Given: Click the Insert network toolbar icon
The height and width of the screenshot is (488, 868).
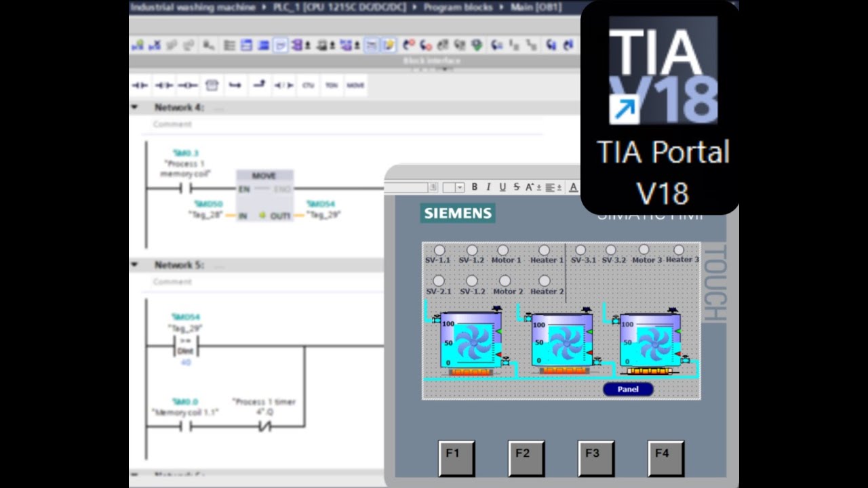Looking at the screenshot, I should pyautogui.click(x=138, y=45).
